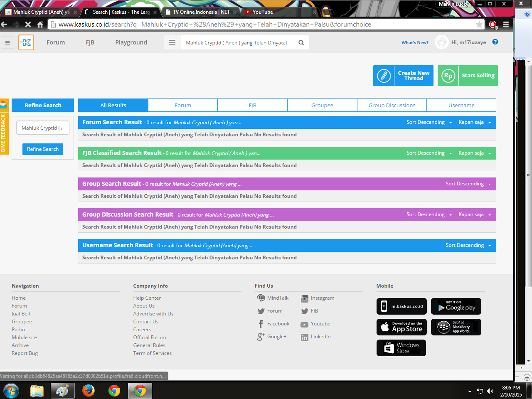Open the MindTalk social link
Screen dimensions: 532x399
(273, 298)
